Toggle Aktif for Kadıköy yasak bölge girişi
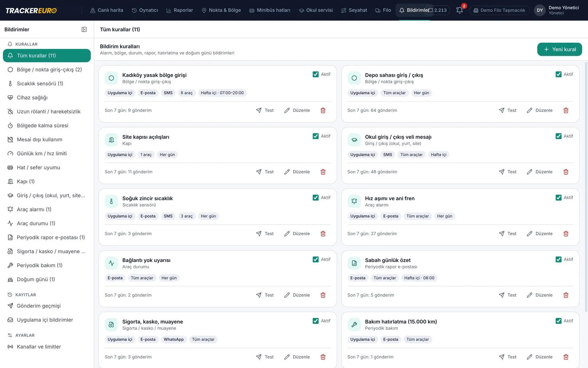 coord(316,74)
